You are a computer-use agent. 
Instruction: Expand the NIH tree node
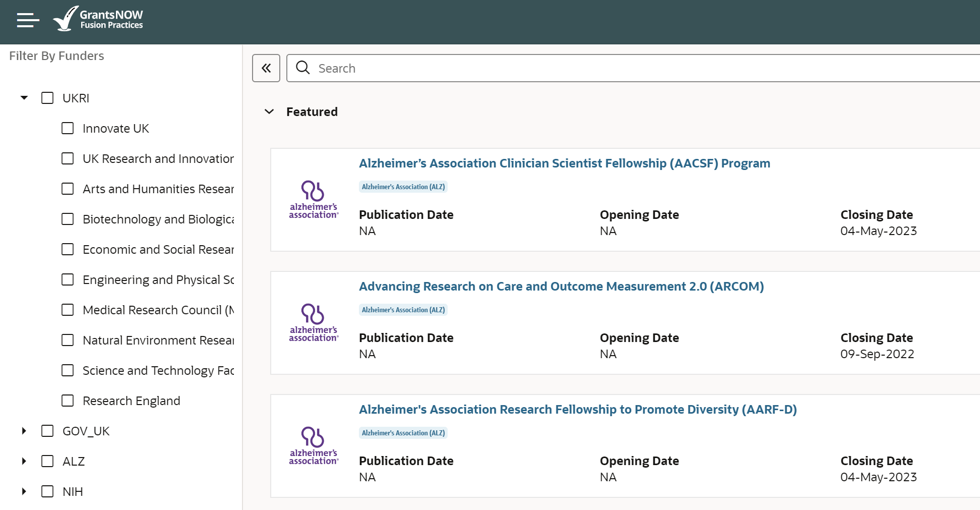pos(24,491)
